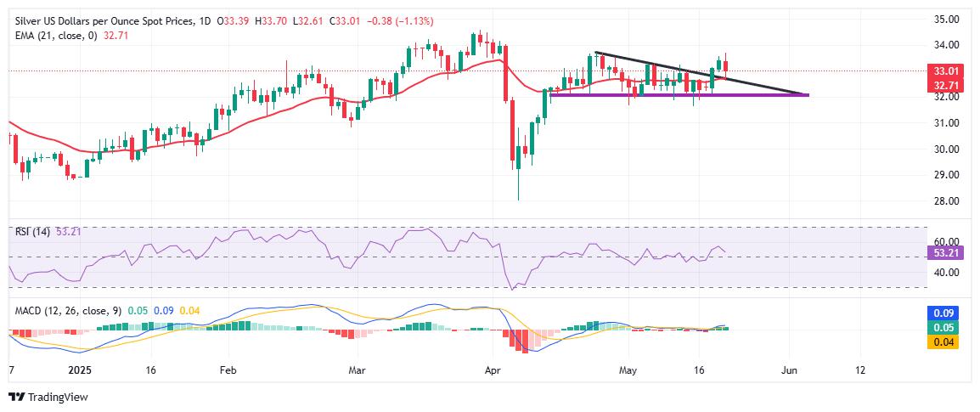Select the purple horizontal support line
This screenshot has width=980, height=412.
(x=679, y=94)
